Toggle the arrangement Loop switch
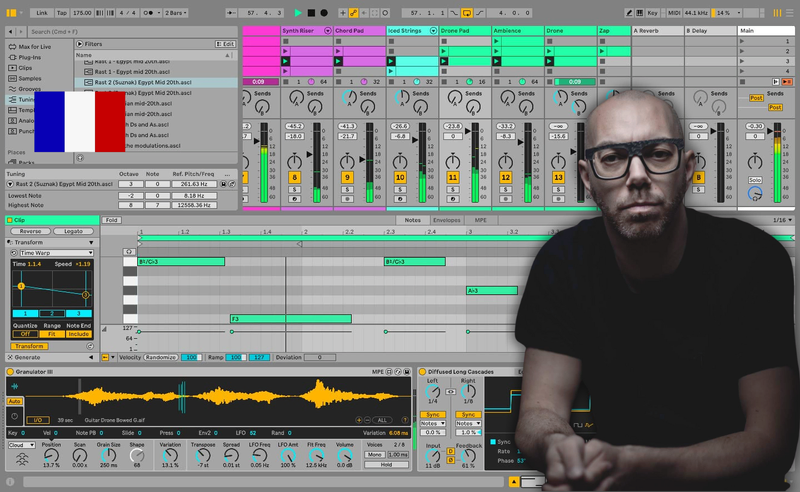The height and width of the screenshot is (492, 800). click(466, 13)
